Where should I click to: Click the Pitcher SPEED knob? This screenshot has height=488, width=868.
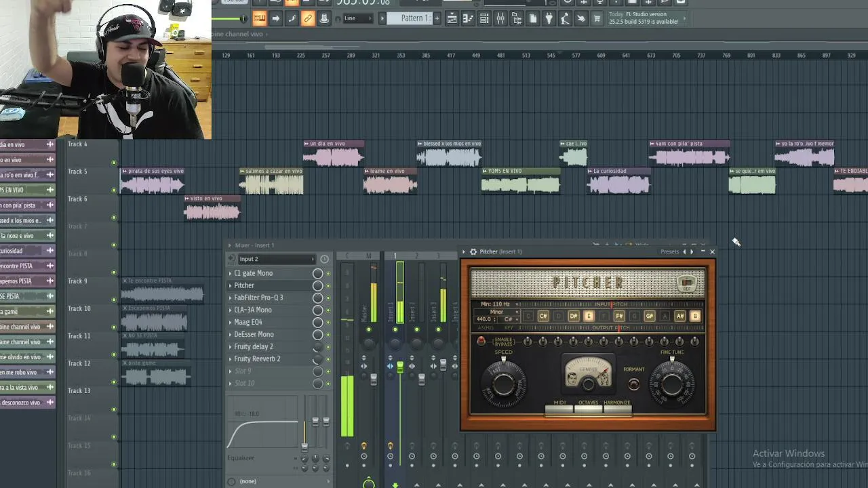pyautogui.click(x=503, y=384)
